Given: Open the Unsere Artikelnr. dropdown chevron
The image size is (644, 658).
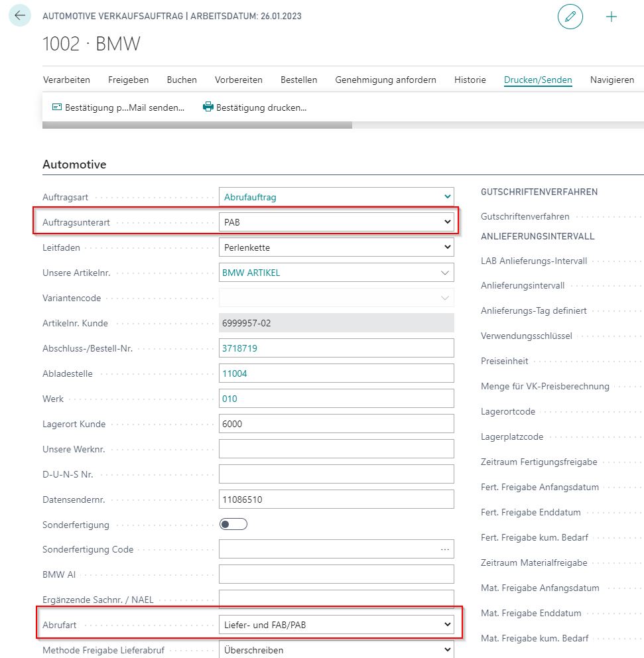Looking at the screenshot, I should coord(444,273).
